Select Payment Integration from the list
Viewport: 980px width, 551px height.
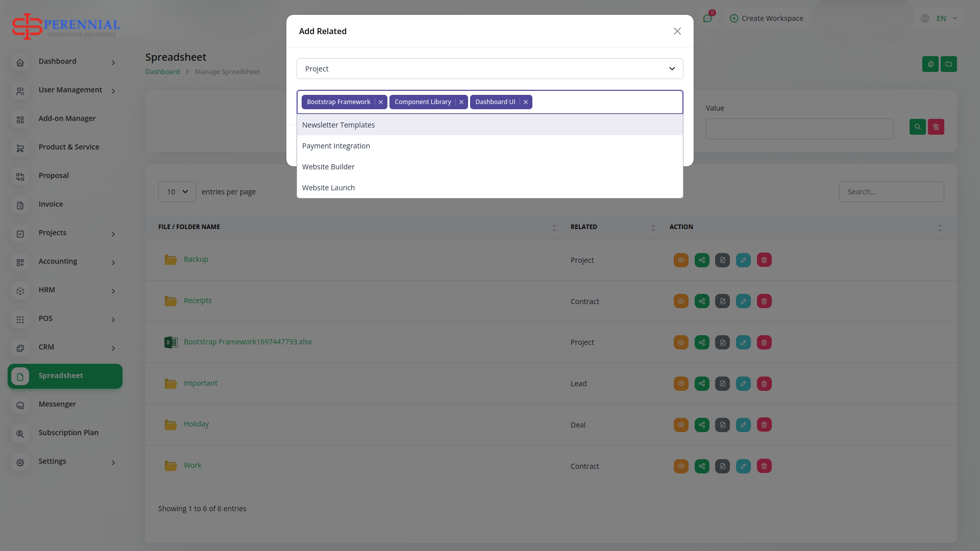pyautogui.click(x=336, y=146)
